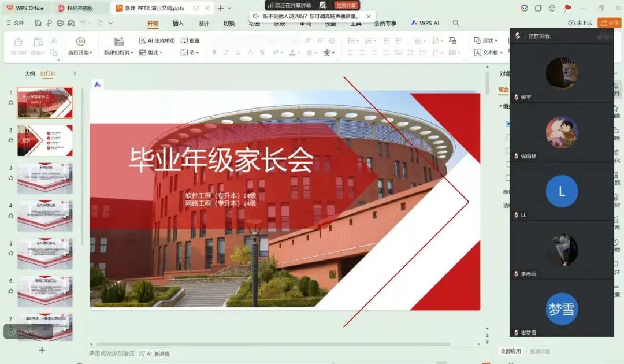Click the Print icon in quick access toolbar
The image size is (624, 364).
pyautogui.click(x=60, y=23)
